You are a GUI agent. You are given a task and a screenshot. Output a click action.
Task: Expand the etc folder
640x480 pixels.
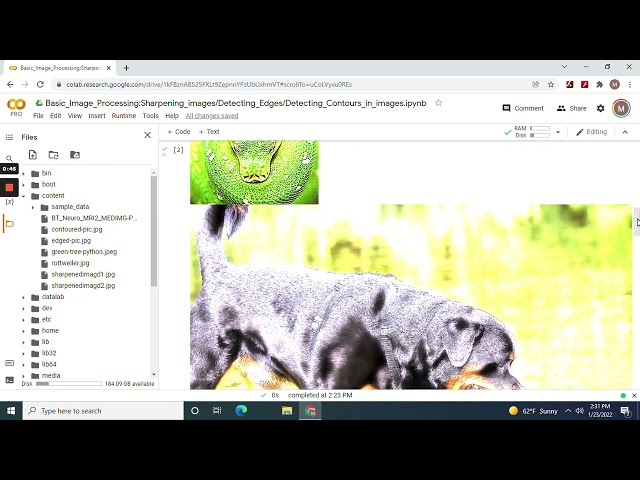click(23, 320)
